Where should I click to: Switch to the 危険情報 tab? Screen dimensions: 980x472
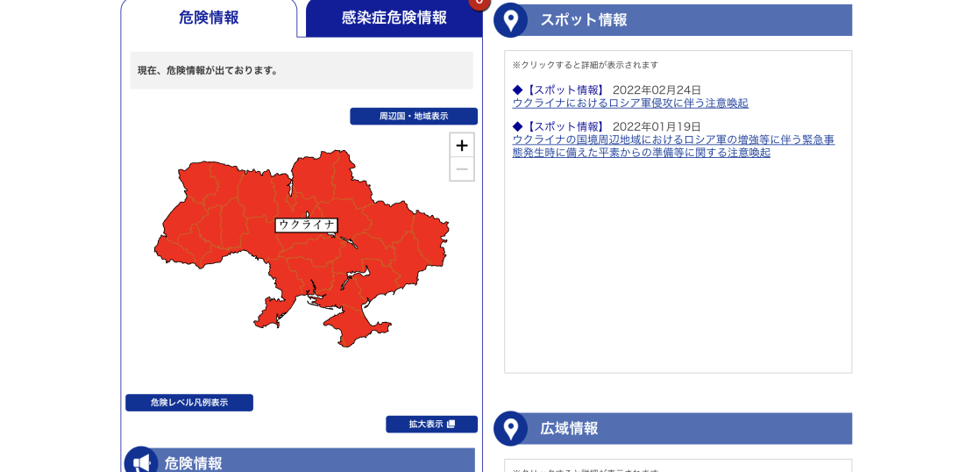tap(209, 18)
